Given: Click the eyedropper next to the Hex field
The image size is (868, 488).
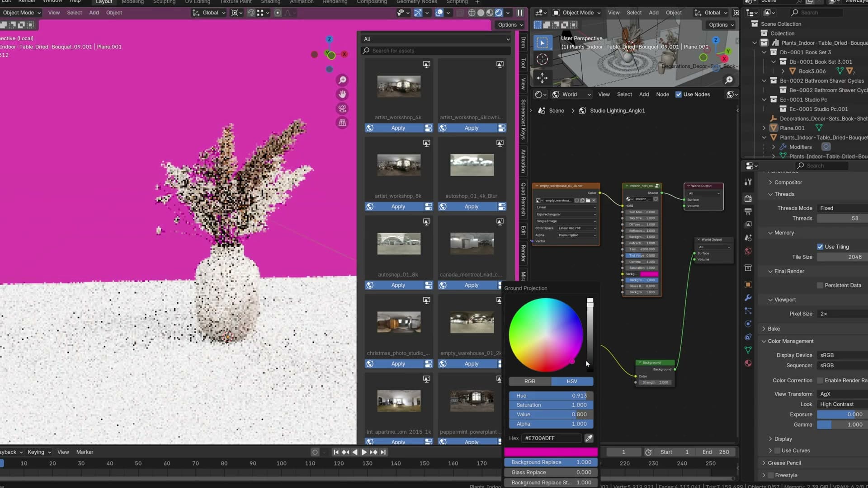Looking at the screenshot, I should pos(589,438).
